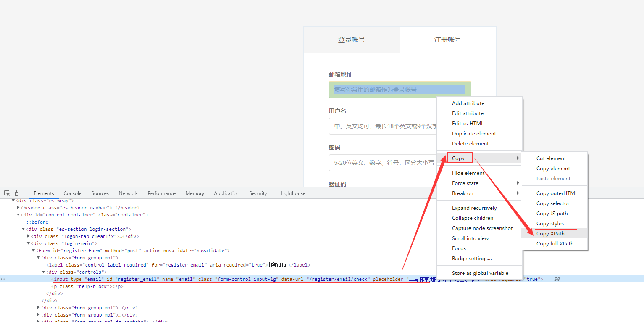Click the three-dots gutter on selected row
This screenshot has height=322, width=644.
click(3, 279)
